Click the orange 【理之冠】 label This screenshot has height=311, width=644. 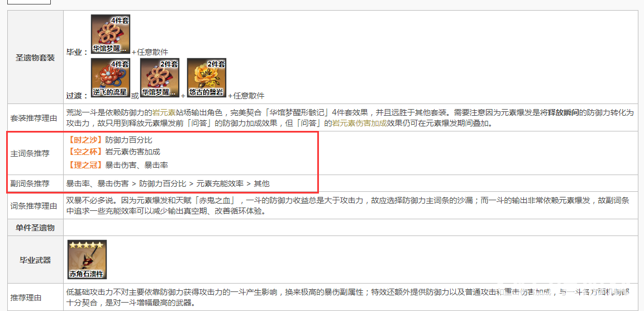click(86, 166)
